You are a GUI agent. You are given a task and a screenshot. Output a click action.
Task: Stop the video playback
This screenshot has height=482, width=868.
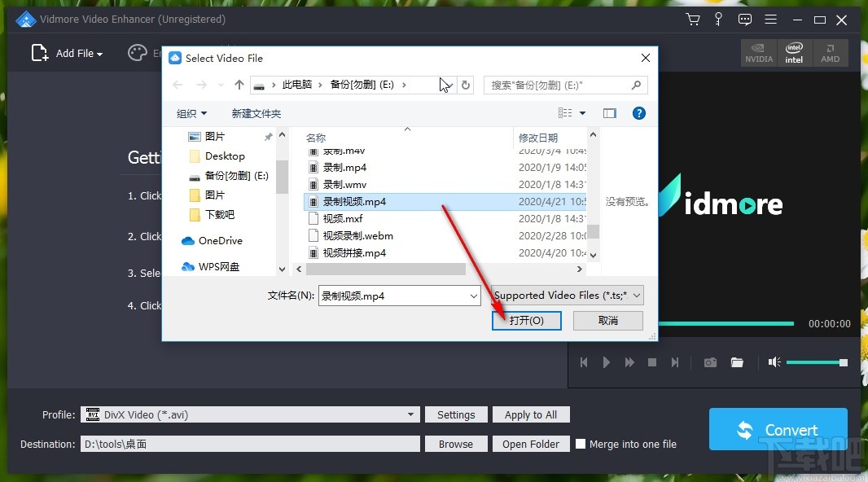pos(652,362)
